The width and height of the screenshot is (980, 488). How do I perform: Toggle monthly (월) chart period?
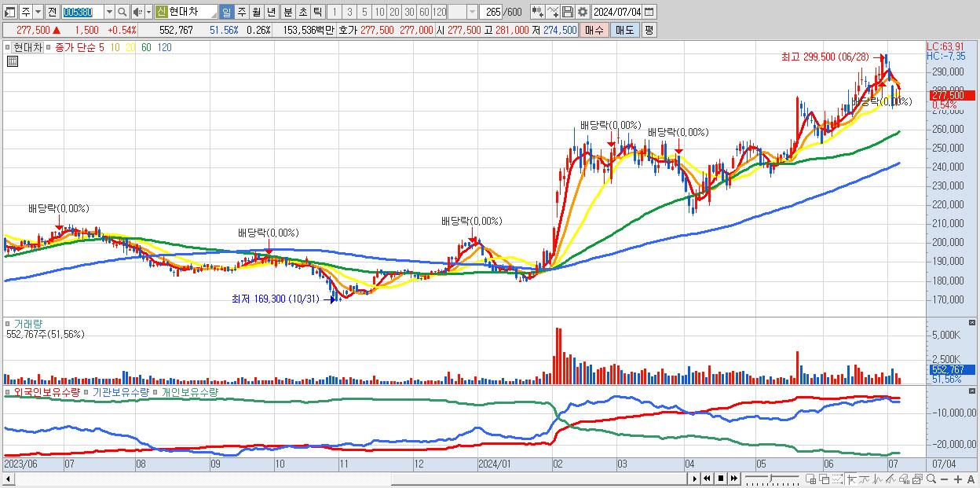coord(256,12)
